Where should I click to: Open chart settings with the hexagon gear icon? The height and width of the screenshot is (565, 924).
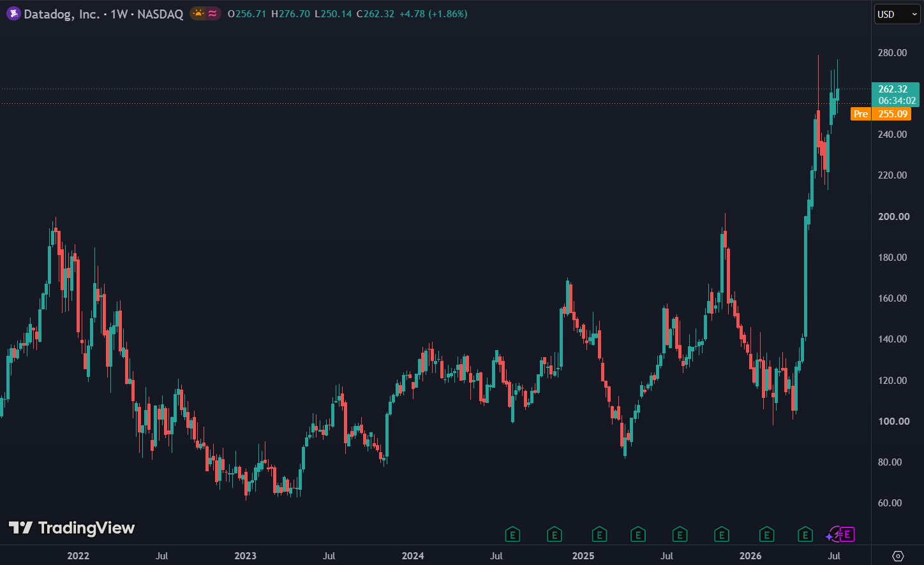(x=898, y=555)
